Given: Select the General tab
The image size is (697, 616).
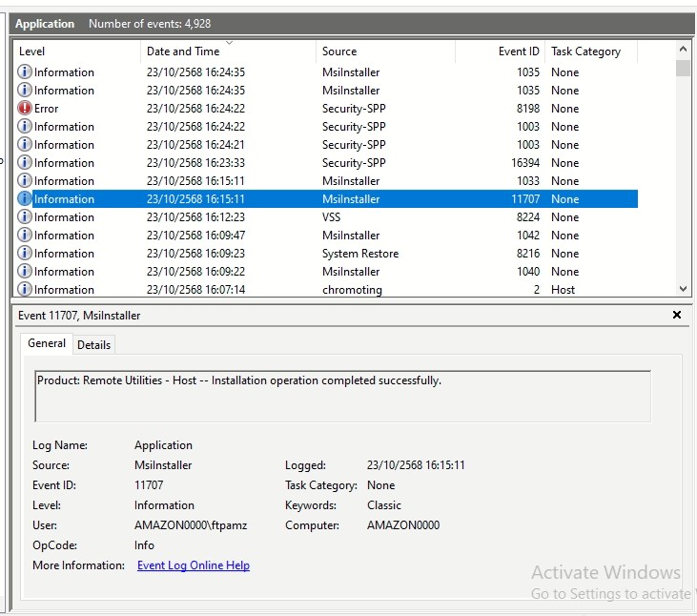Looking at the screenshot, I should [47, 343].
